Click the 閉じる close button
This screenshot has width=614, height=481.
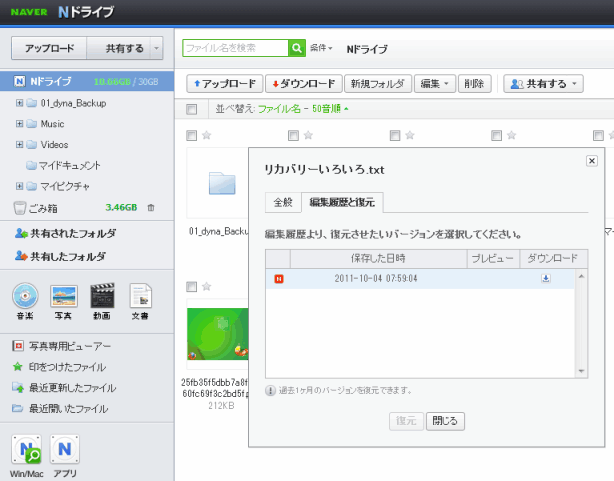445,421
